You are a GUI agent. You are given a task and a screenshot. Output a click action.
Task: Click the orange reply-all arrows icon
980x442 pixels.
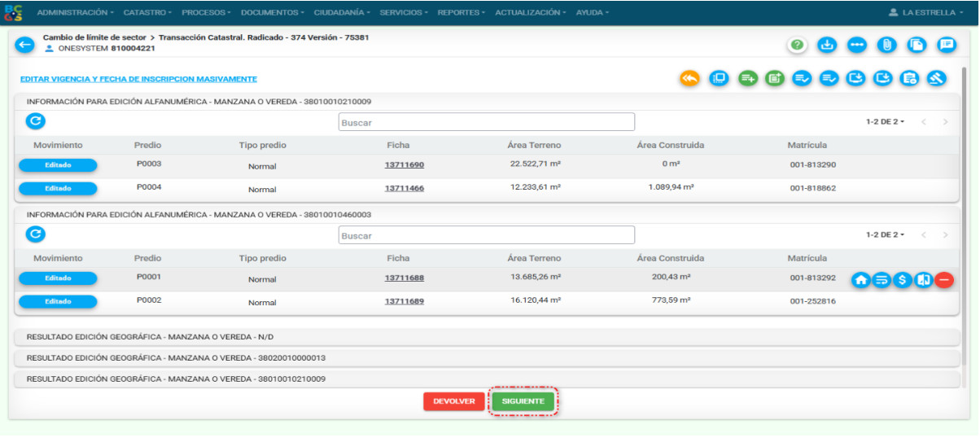689,79
